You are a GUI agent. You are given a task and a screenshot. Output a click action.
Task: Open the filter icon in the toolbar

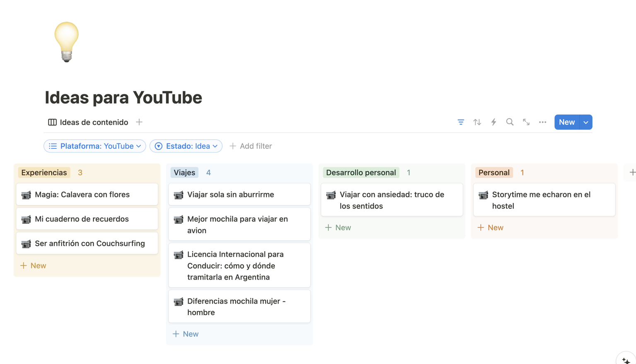(461, 122)
